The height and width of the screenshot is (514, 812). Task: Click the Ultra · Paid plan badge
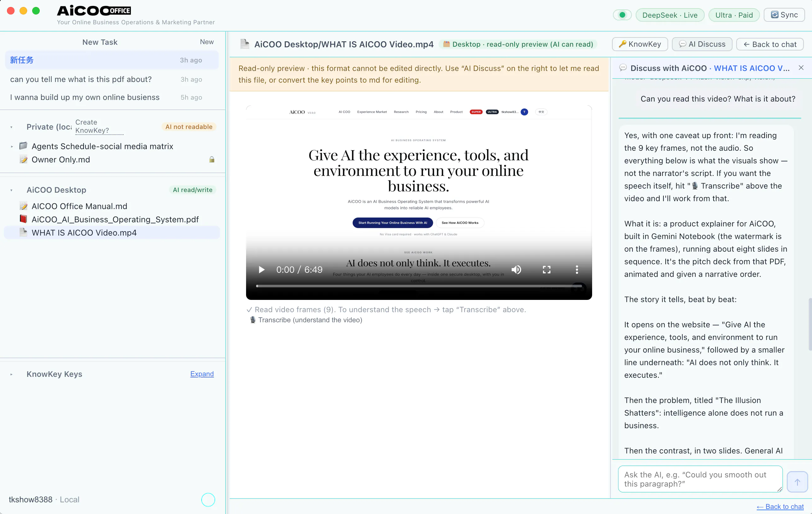pos(734,15)
